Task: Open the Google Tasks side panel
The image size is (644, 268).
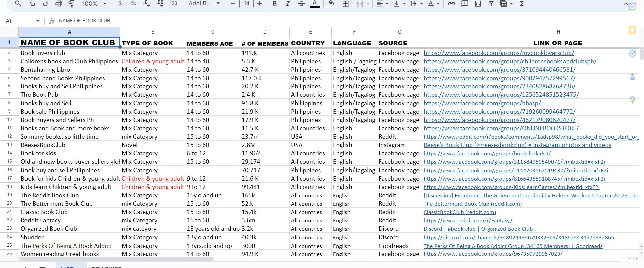Action: pos(632,53)
